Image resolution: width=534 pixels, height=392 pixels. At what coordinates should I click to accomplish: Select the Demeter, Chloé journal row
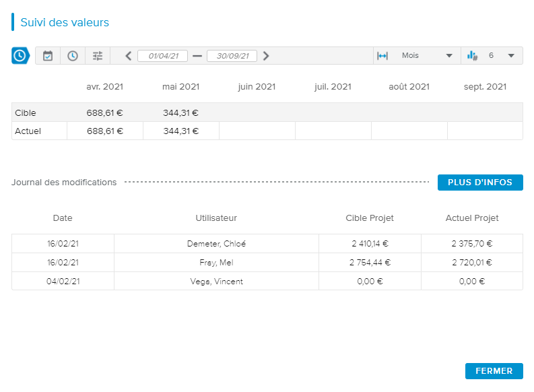tap(216, 244)
